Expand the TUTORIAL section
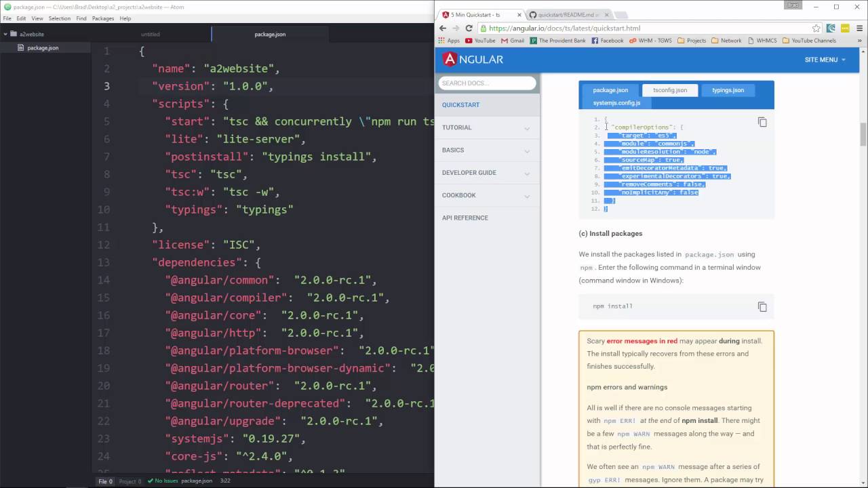This screenshot has height=488, width=868. [487, 127]
